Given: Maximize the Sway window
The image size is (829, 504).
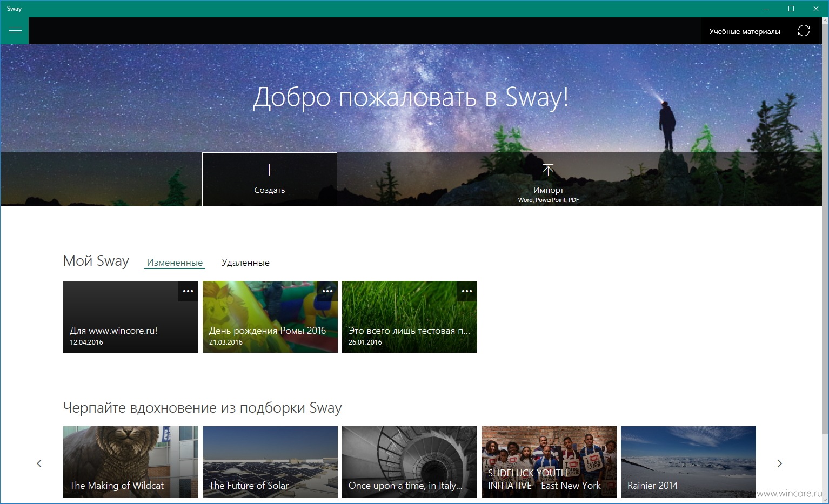Looking at the screenshot, I should pos(791,9).
